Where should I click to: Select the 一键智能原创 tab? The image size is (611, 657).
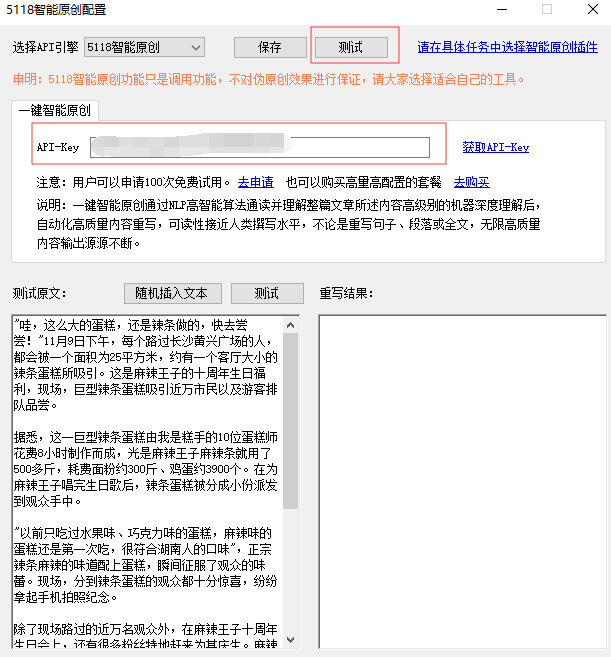(x=55, y=111)
